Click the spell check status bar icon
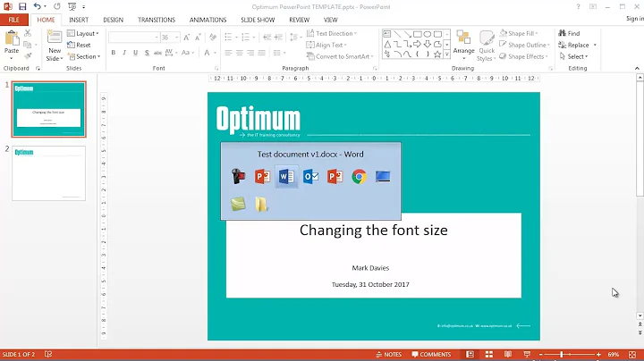644x361 pixels. pyautogui.click(x=48, y=355)
